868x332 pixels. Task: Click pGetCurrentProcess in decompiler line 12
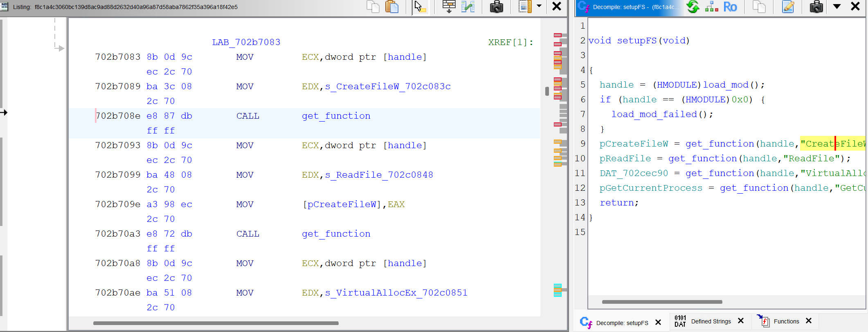pyautogui.click(x=651, y=188)
